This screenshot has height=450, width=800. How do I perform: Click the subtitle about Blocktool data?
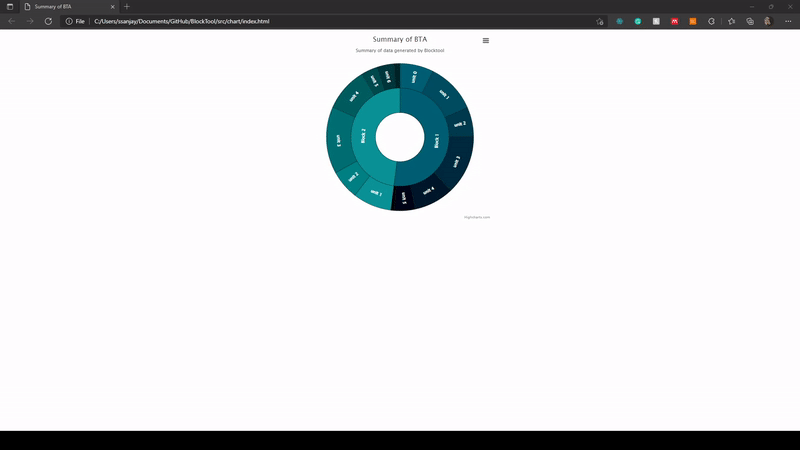tap(400, 51)
